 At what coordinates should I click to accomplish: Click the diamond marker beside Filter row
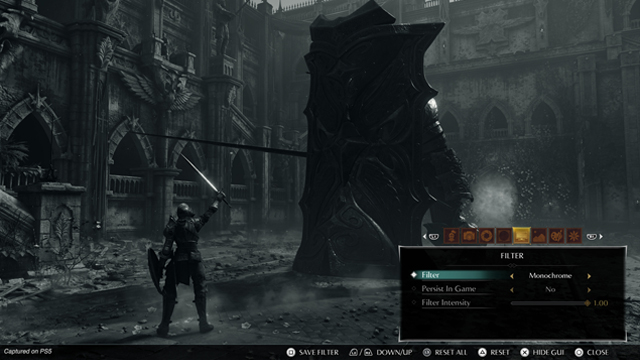pos(414,275)
